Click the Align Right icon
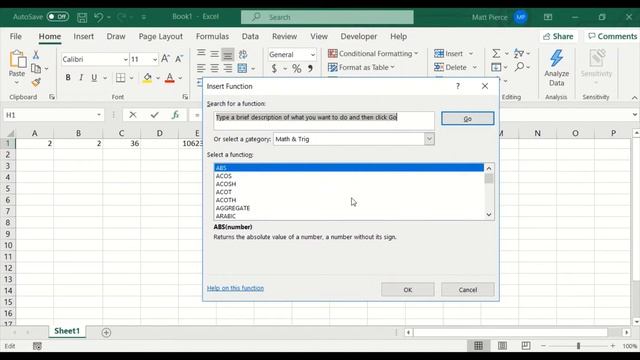Viewport: 640px width, 360px height. 228,68
